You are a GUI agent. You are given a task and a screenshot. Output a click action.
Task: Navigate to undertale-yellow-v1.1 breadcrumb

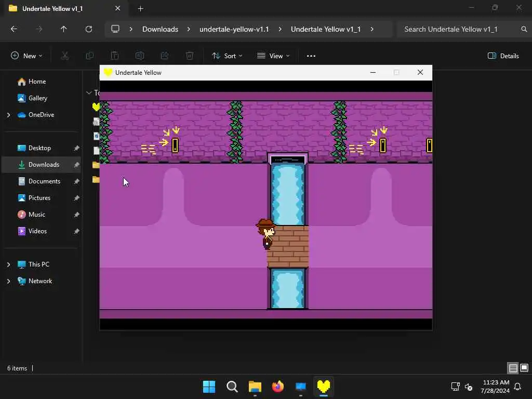(x=234, y=29)
